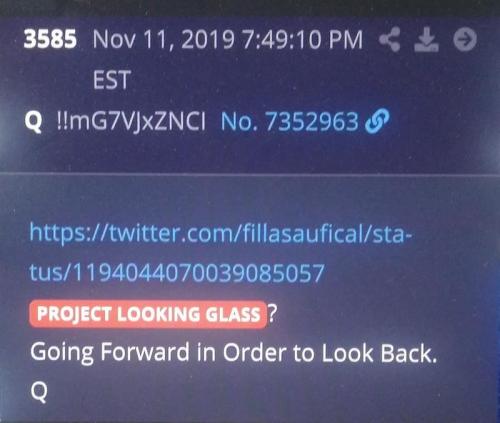Select the PROJECT LOOKING GLASS highlighted tag

tap(148, 314)
